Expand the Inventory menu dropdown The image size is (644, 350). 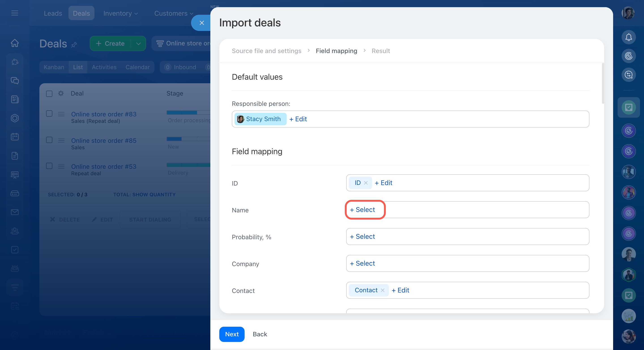click(x=121, y=13)
